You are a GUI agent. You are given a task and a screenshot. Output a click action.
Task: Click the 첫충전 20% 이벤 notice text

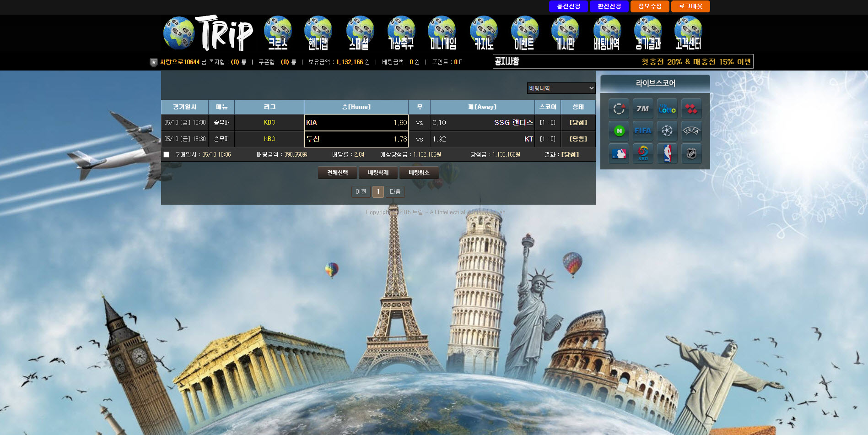[695, 62]
